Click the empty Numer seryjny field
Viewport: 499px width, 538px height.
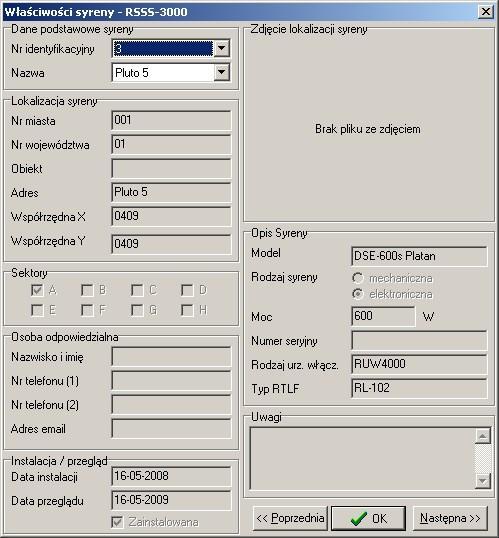(419, 340)
